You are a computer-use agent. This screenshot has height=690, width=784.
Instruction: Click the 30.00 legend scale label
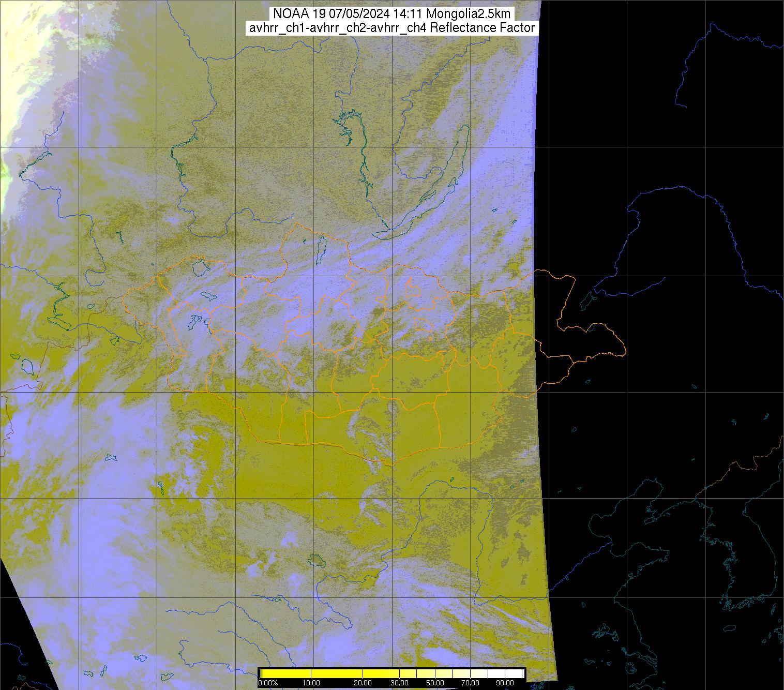click(x=400, y=683)
